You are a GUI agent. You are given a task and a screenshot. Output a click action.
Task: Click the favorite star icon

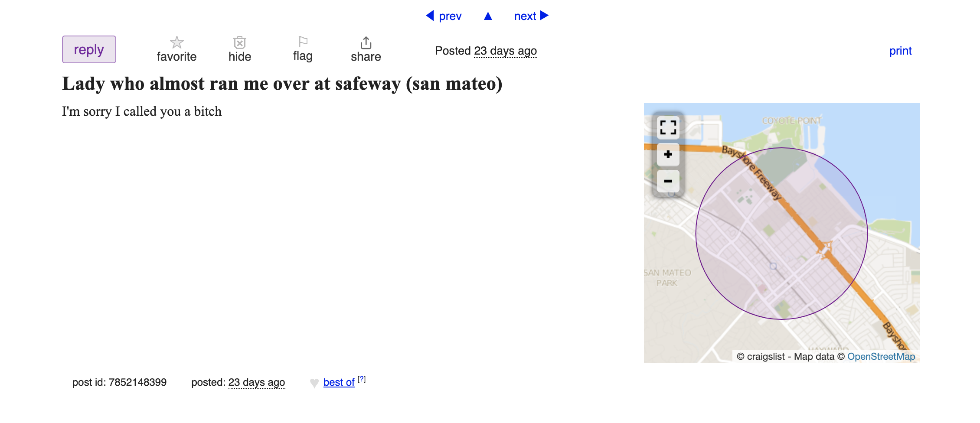176,42
